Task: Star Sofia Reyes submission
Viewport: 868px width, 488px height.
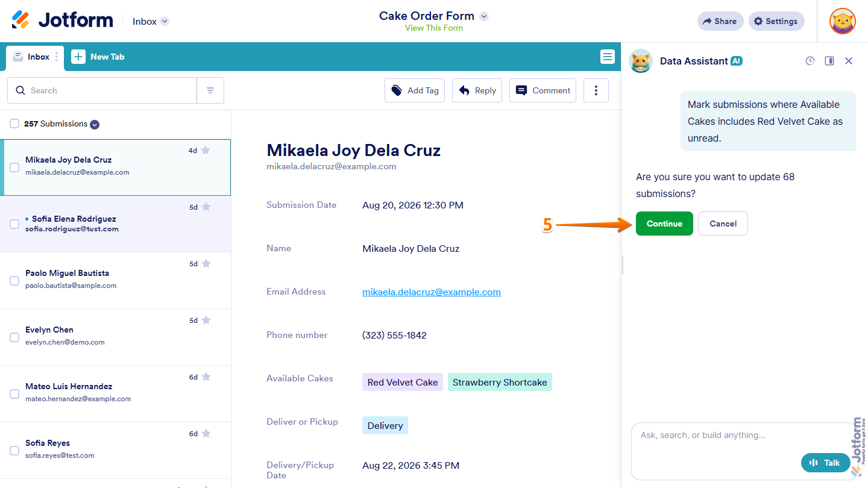Action: pos(206,433)
